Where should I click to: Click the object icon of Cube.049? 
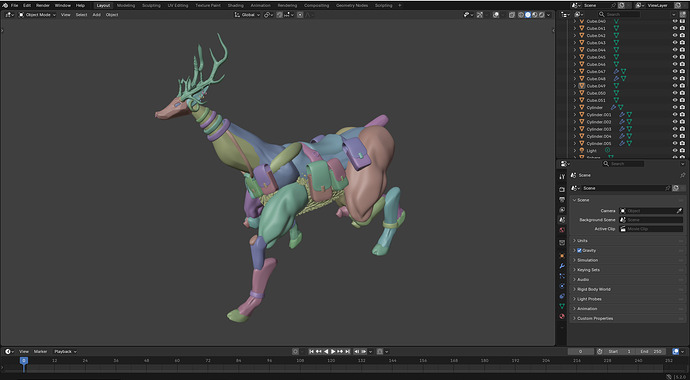point(582,86)
